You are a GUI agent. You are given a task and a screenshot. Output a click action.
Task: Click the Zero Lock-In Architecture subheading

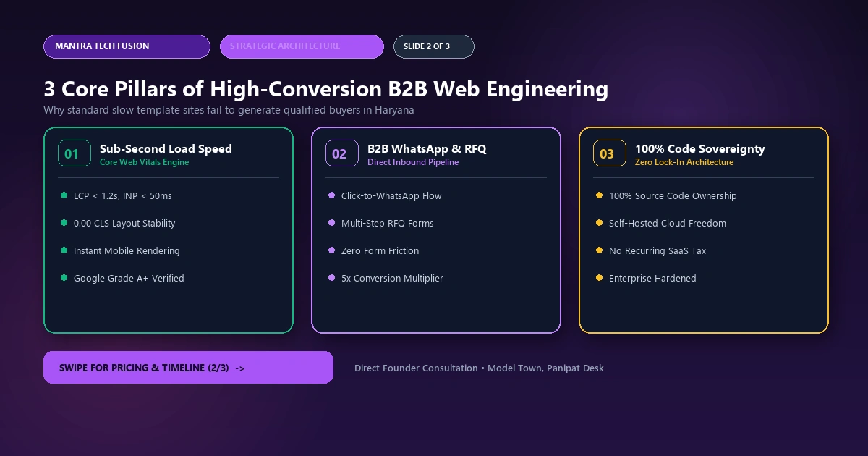pos(684,162)
